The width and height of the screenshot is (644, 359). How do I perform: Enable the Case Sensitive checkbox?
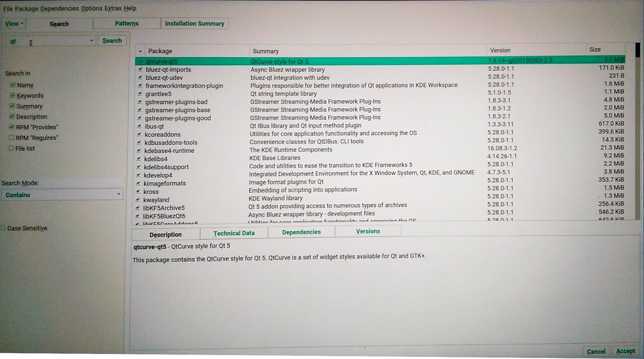tap(3, 228)
